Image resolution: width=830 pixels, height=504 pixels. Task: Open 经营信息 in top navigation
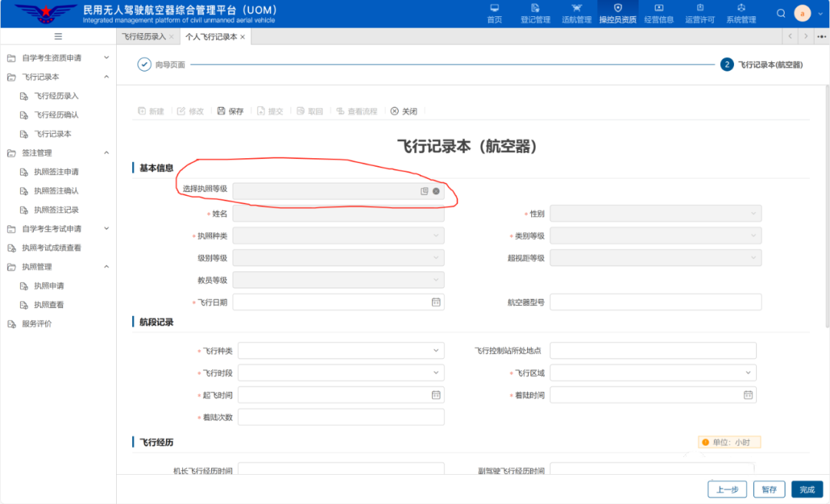point(659,14)
